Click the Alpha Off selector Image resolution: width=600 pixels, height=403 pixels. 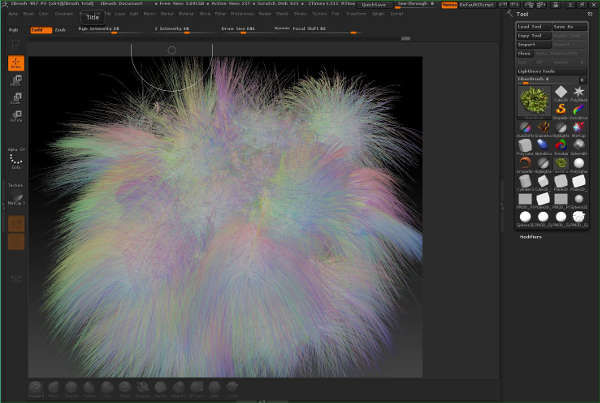click(x=16, y=150)
